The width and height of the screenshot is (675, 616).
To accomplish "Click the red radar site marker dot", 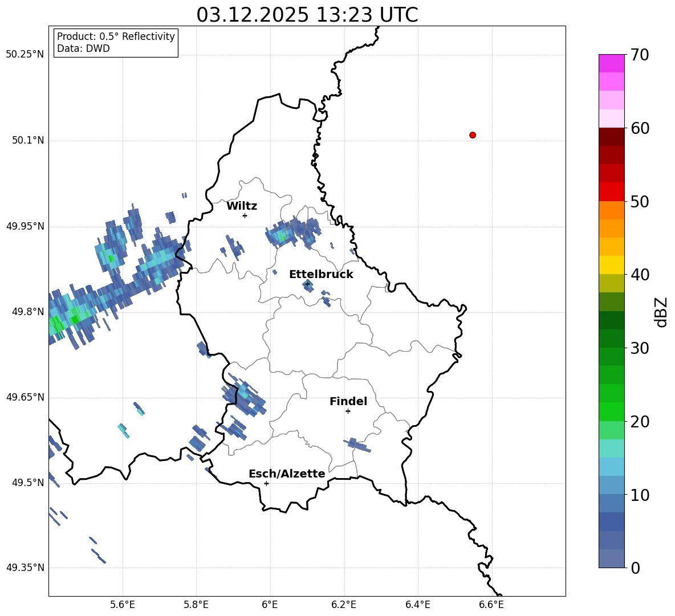I will coord(473,135).
